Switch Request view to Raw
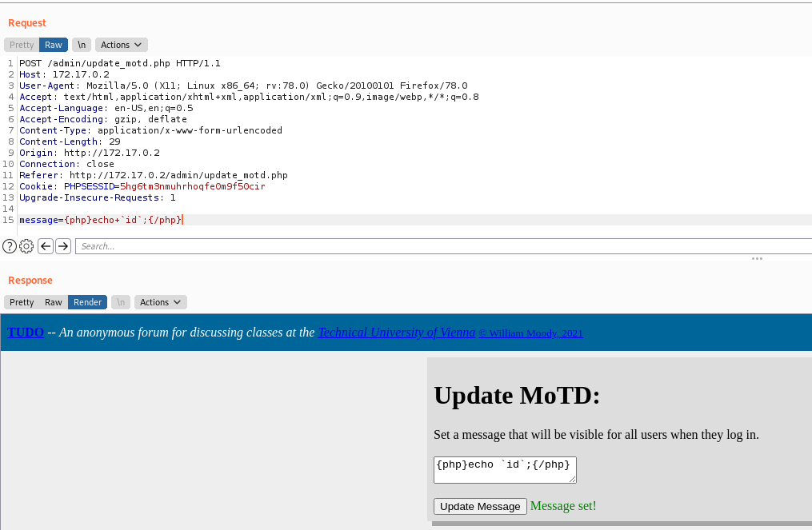This screenshot has height=530, width=812. pos(54,45)
